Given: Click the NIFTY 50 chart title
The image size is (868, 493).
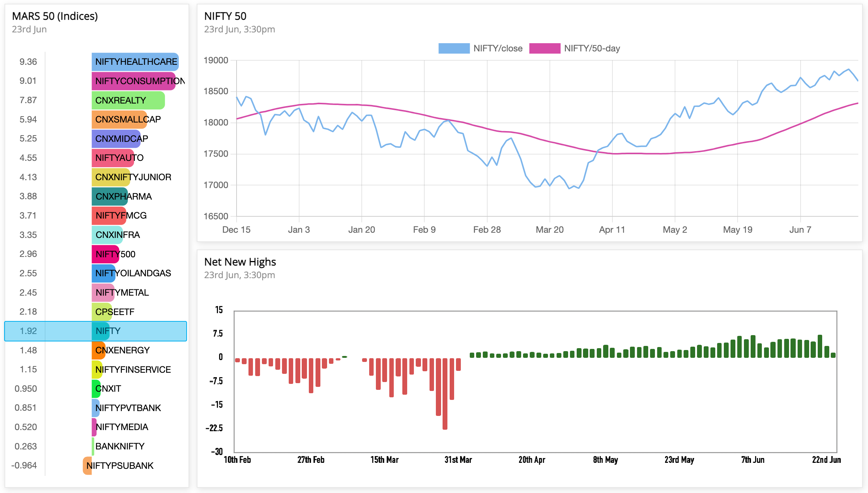Looking at the screenshot, I should 225,16.
